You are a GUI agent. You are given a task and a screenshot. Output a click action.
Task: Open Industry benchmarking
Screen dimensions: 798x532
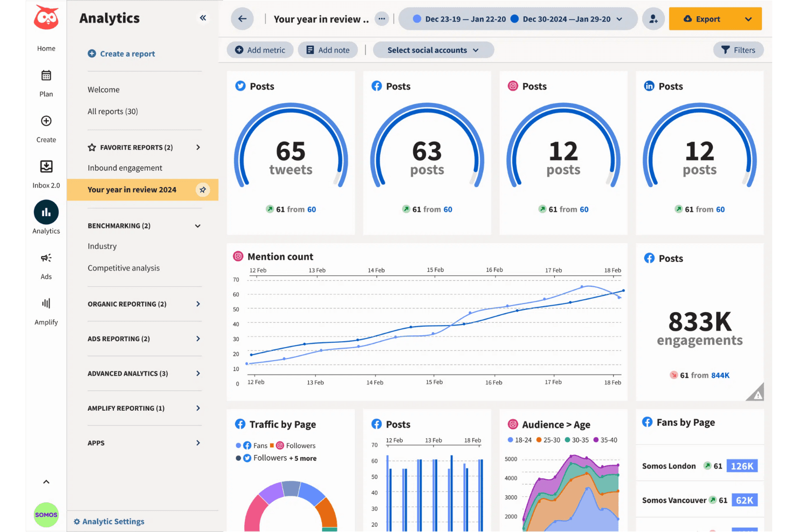point(102,246)
